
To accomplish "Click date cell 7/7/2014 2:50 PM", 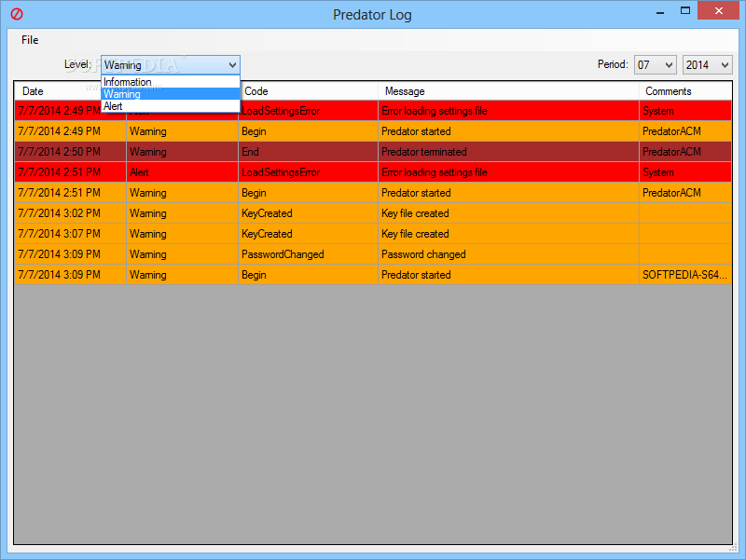I will (x=70, y=152).
